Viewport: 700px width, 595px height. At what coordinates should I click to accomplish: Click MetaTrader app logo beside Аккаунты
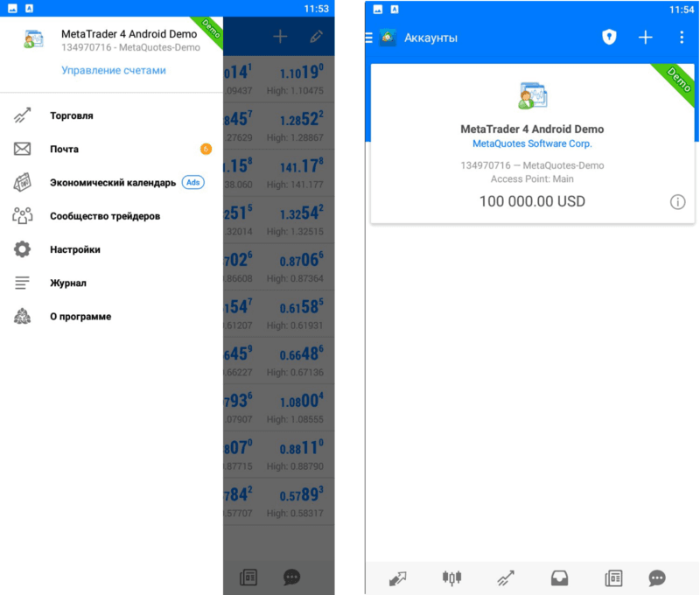tap(388, 38)
